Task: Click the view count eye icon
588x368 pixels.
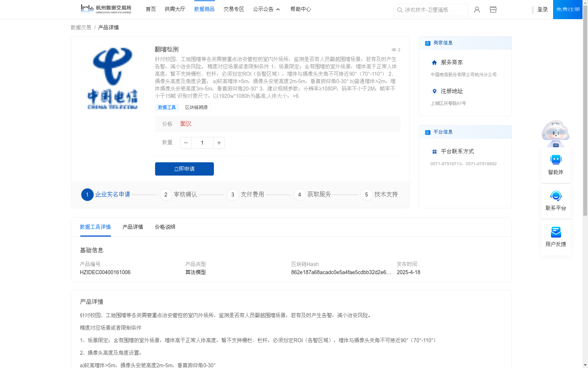Action: pos(394,50)
